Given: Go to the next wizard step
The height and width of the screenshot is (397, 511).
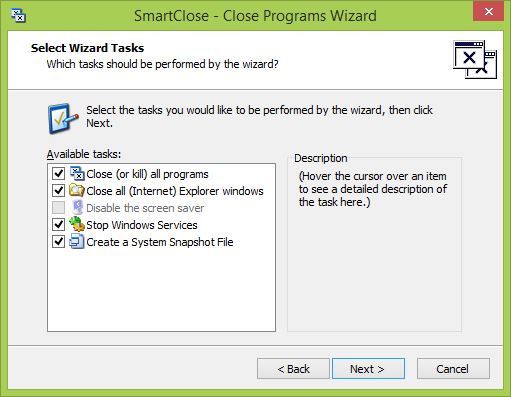Looking at the screenshot, I should [x=368, y=369].
